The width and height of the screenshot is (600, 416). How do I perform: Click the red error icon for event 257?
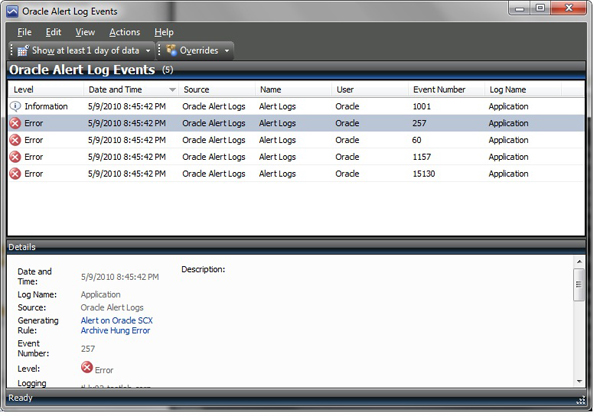pos(15,123)
